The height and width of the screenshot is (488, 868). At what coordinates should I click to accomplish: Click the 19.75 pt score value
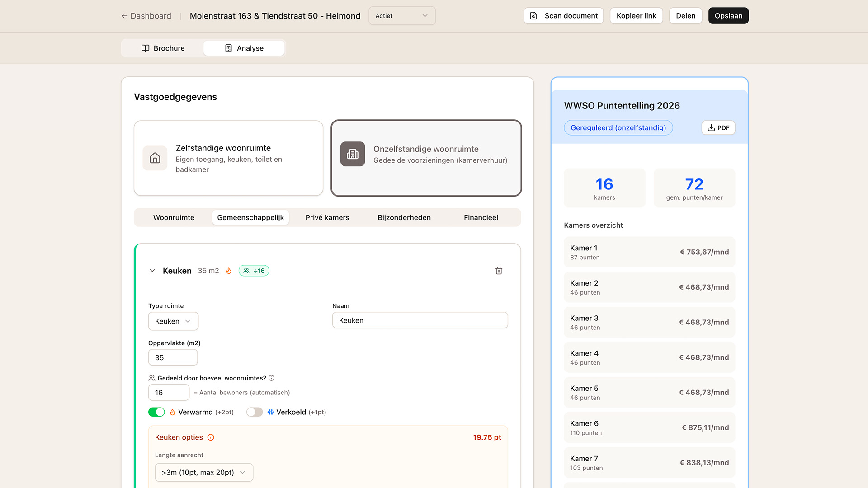point(487,437)
